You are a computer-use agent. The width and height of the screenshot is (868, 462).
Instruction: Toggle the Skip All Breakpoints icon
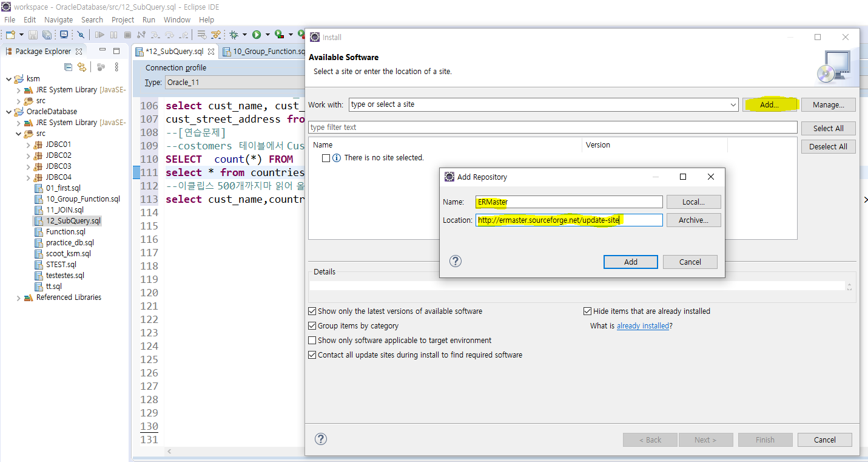point(81,35)
